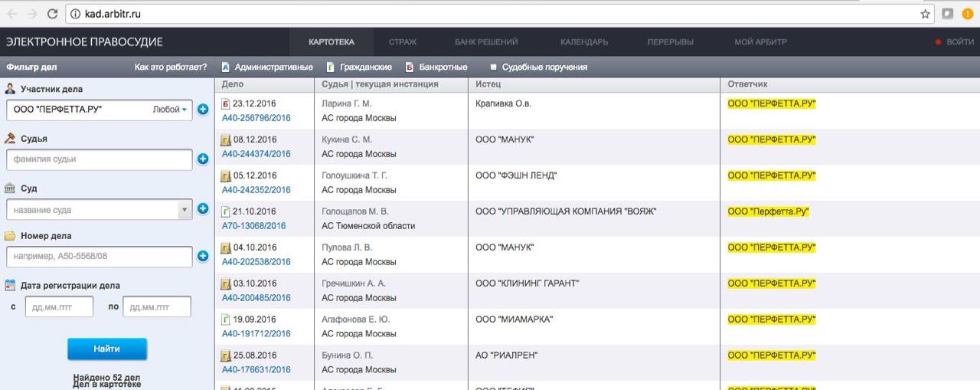Click plaintiff ООО "МИАМАРКА"
Image resolution: width=980 pixels, height=390 pixels.
click(514, 320)
